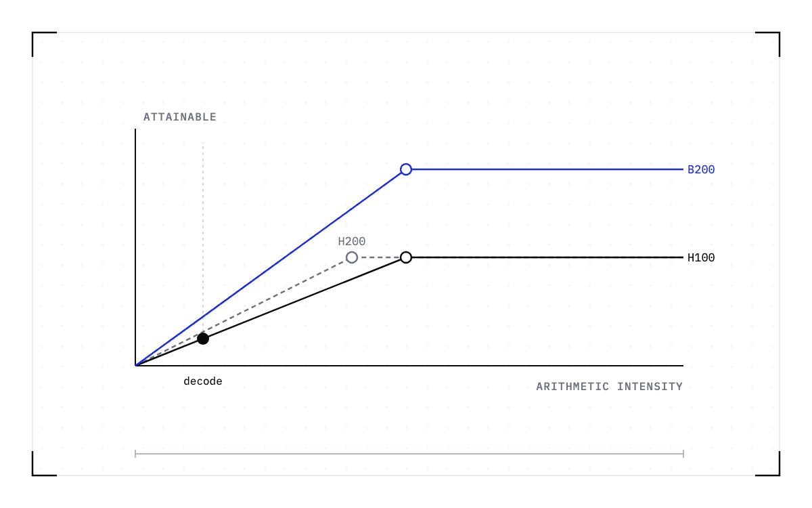812x508 pixels.
Task: Click the bottom-left corner bracket
Action: [x=44, y=464]
